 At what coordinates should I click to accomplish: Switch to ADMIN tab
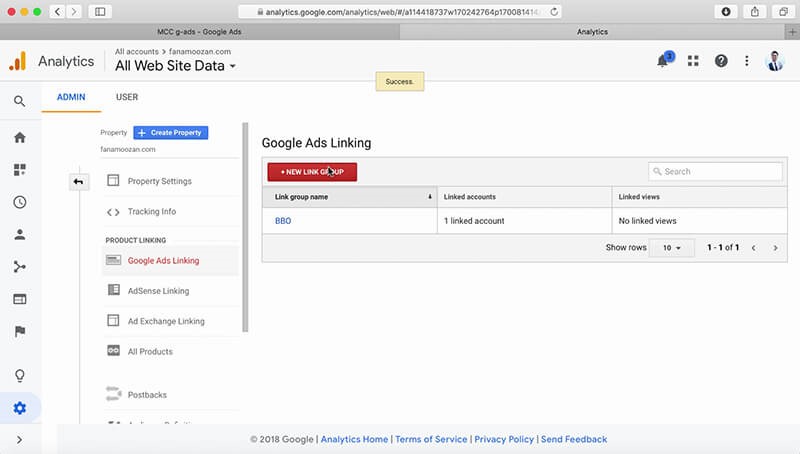point(71,97)
